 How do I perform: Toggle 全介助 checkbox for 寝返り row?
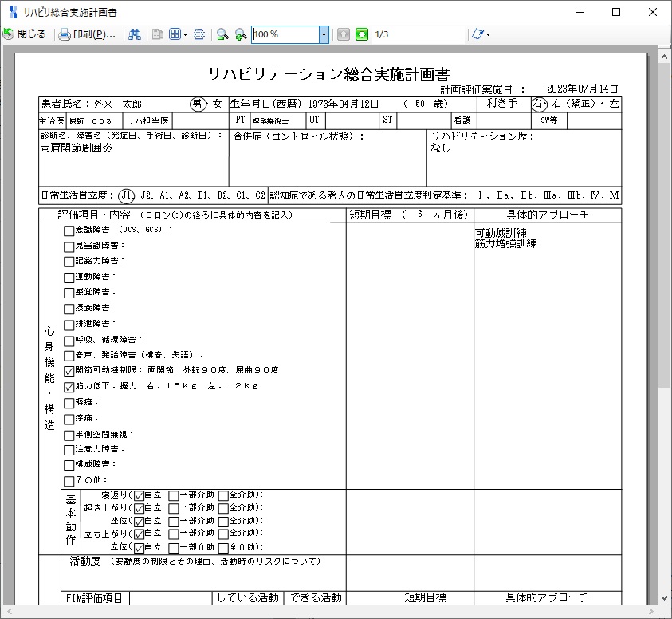224,495
